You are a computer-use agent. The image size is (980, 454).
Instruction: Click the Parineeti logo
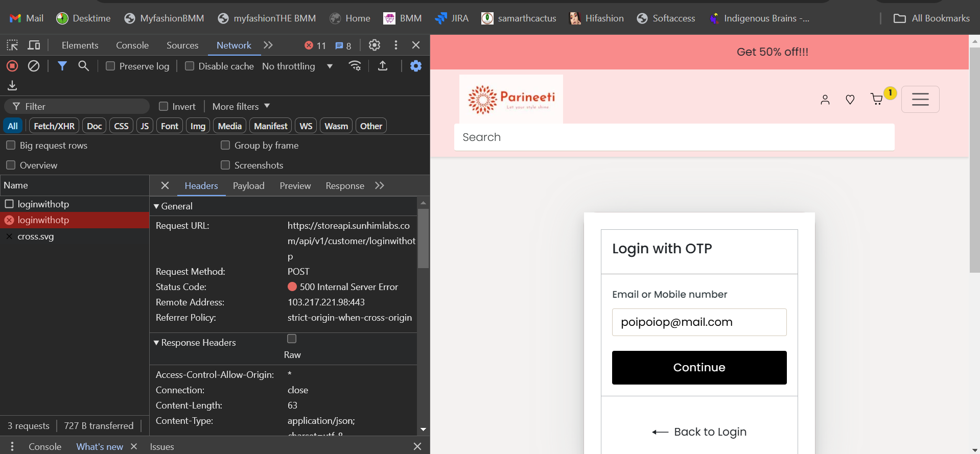[511, 99]
